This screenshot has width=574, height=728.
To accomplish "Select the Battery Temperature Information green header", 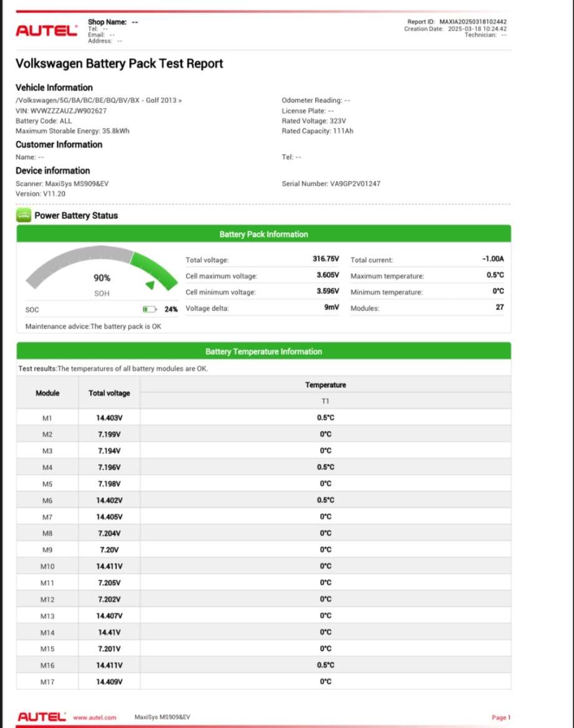I will (x=264, y=351).
